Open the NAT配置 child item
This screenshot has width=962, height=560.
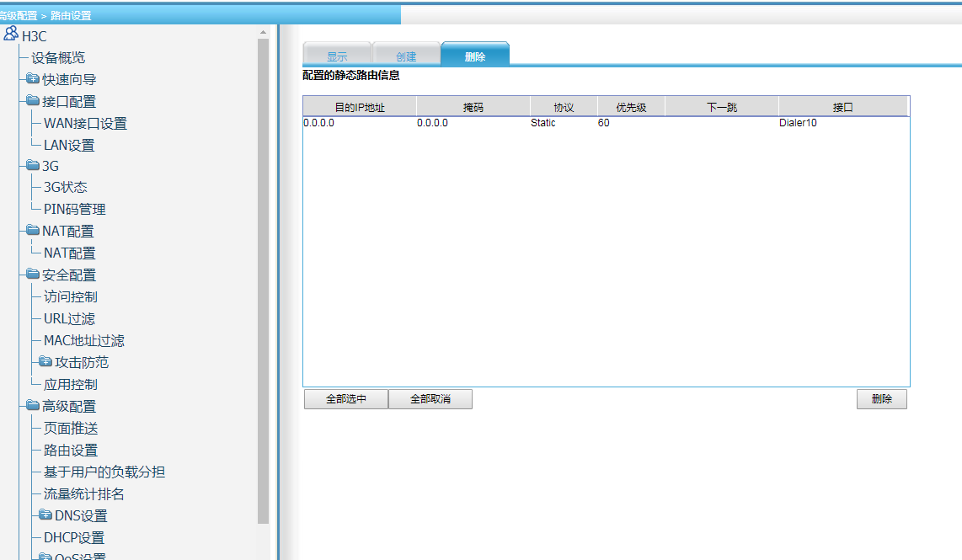point(70,253)
